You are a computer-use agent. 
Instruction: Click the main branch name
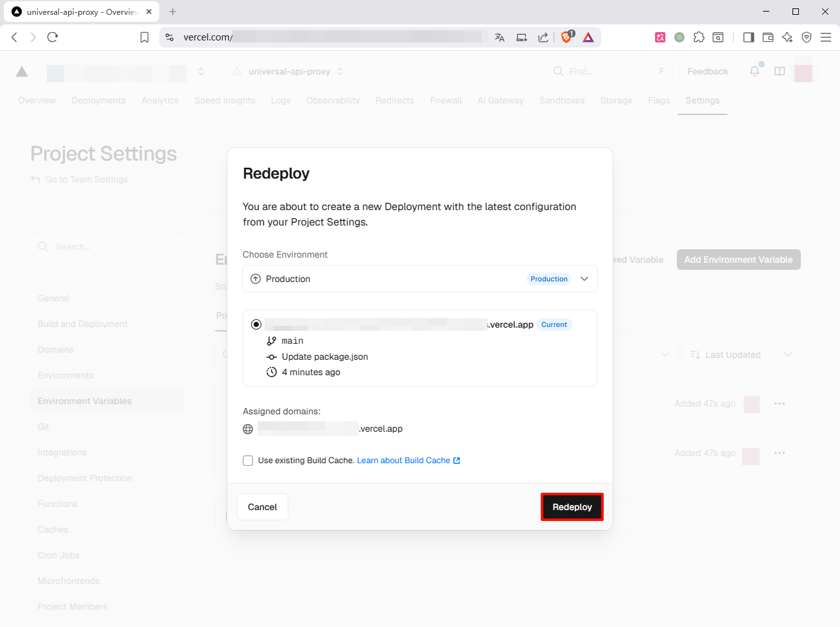[293, 340]
